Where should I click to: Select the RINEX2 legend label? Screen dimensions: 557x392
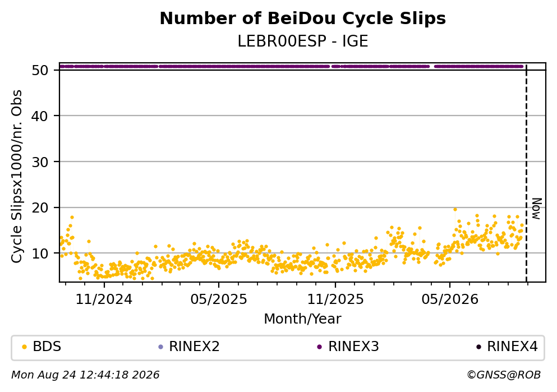[x=194, y=347]
